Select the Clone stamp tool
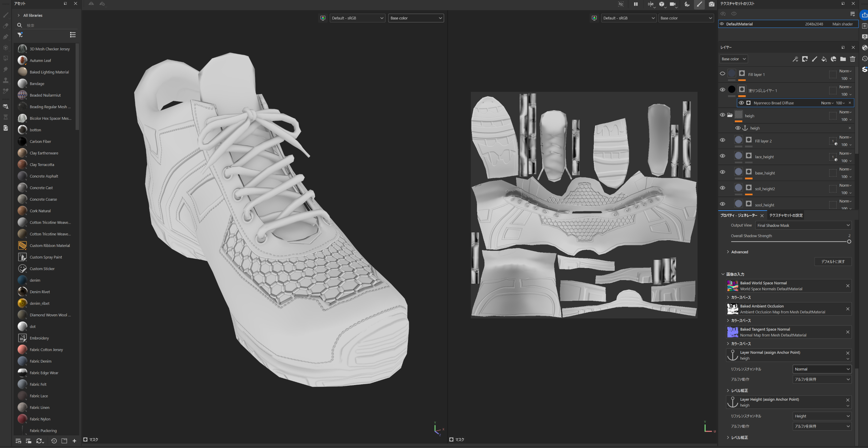The height and width of the screenshot is (448, 868). tap(5, 80)
